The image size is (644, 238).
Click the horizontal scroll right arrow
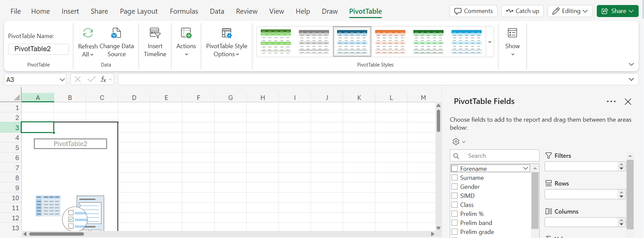click(432, 234)
